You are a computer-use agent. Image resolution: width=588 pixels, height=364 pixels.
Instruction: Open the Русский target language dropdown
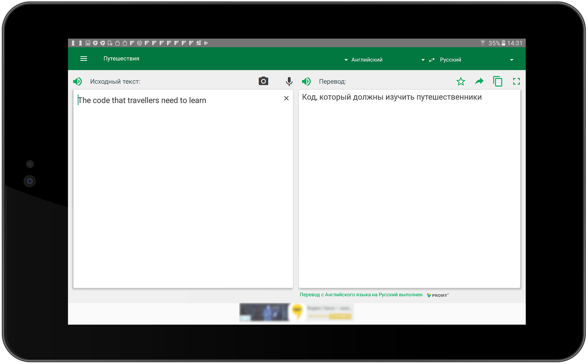click(x=477, y=60)
